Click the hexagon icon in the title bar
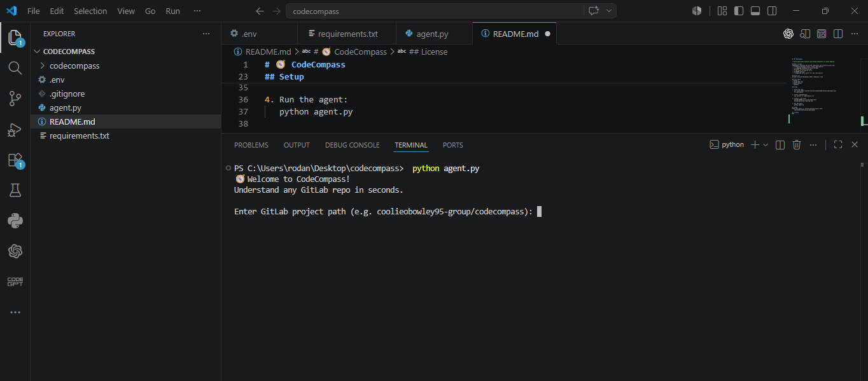The width and height of the screenshot is (868, 381). (x=697, y=11)
